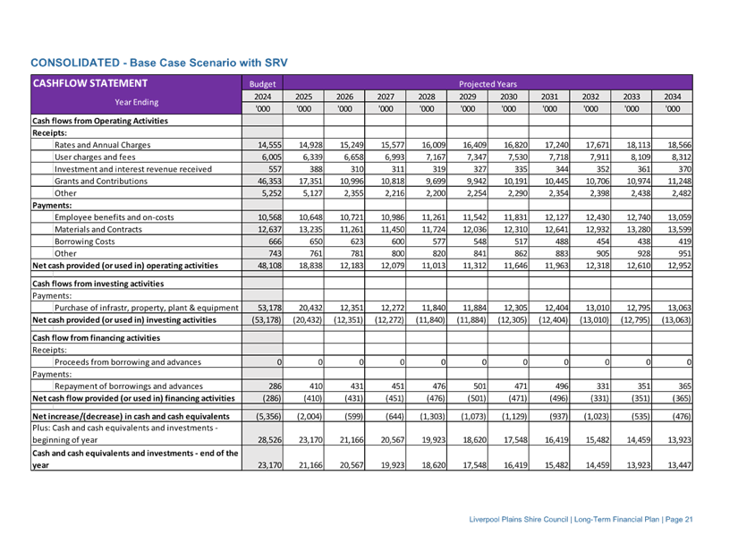Select end of year cash 2034 value 13,447

click(x=679, y=465)
